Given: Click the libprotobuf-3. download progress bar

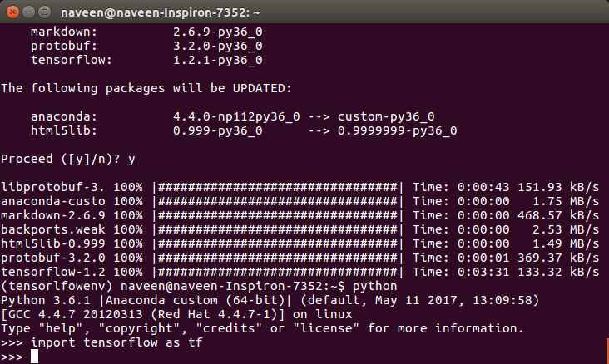Looking at the screenshot, I should (x=278, y=188).
